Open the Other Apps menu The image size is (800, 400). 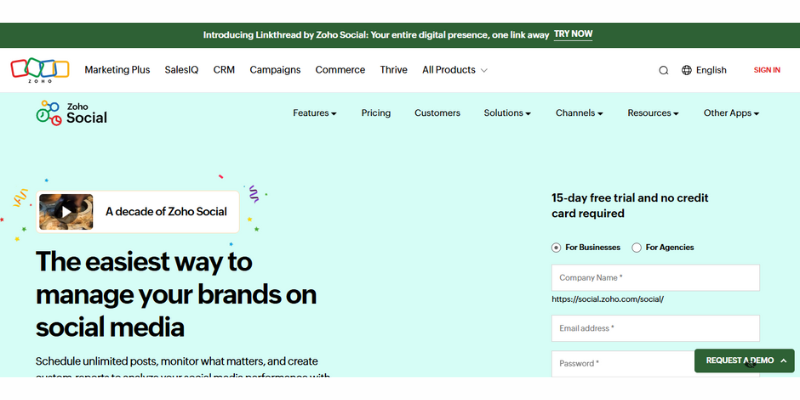[731, 113]
